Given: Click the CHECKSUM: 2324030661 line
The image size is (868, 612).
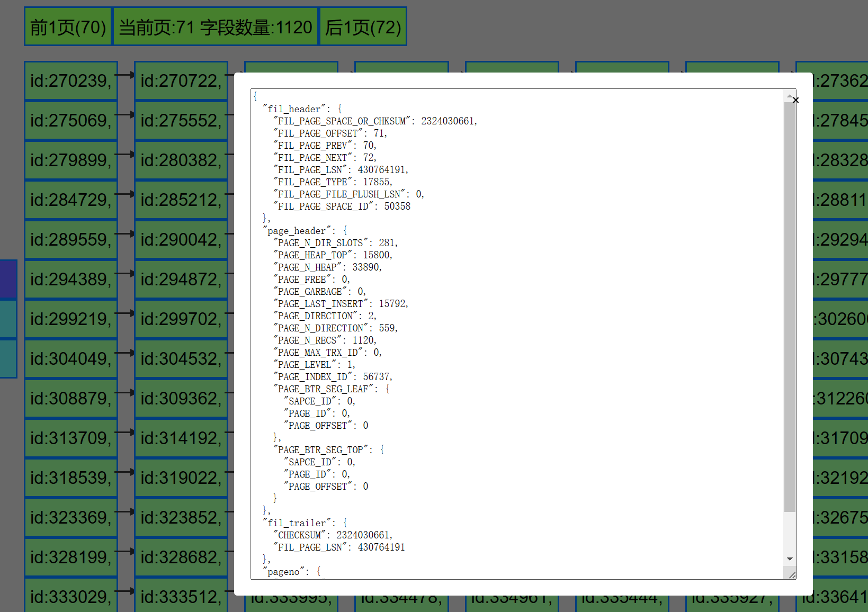Looking at the screenshot, I should tap(333, 535).
